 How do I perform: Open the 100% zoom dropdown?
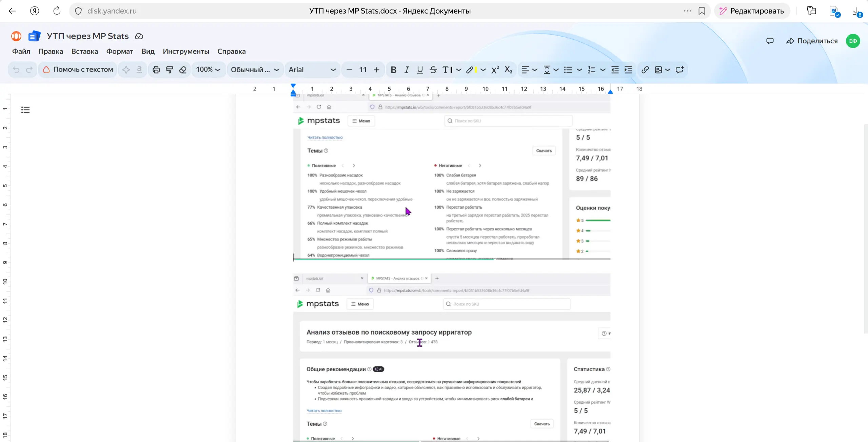[208, 70]
